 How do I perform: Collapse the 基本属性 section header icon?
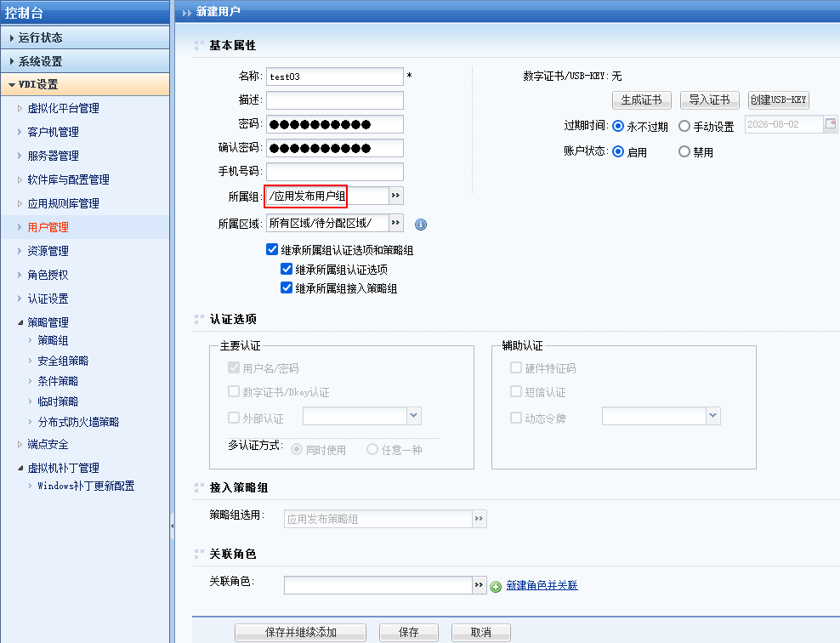coord(199,46)
